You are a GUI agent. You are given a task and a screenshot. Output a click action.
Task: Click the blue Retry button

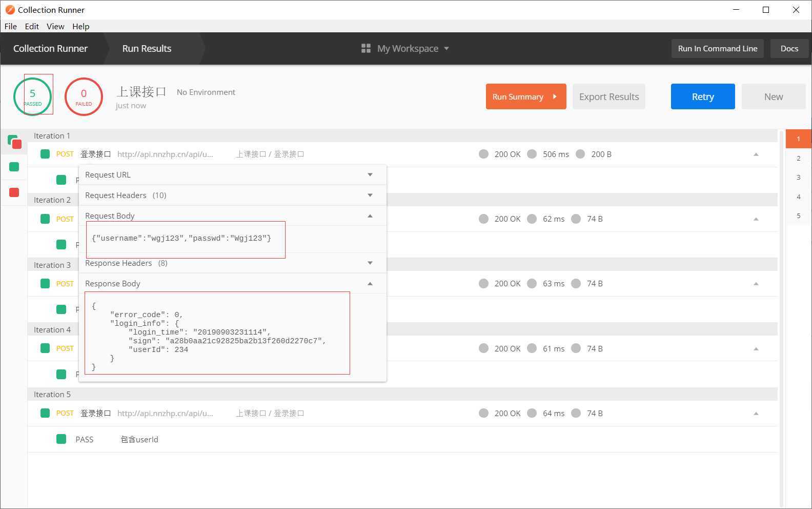click(x=703, y=96)
